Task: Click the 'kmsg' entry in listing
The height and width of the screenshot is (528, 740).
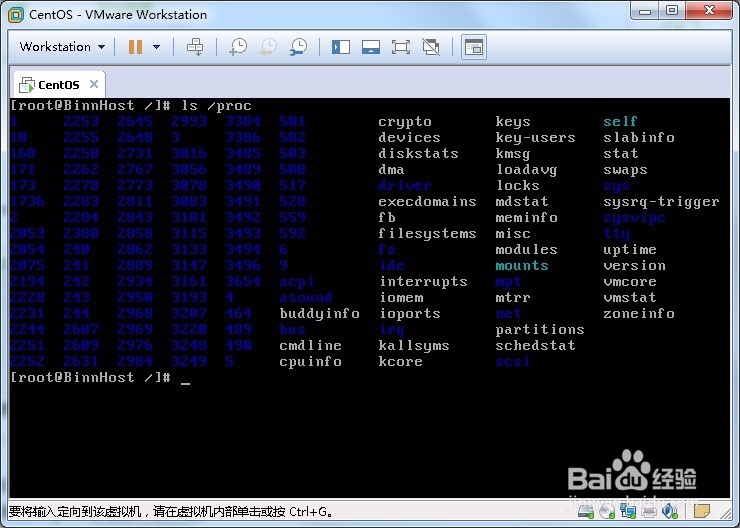Action: (x=513, y=154)
